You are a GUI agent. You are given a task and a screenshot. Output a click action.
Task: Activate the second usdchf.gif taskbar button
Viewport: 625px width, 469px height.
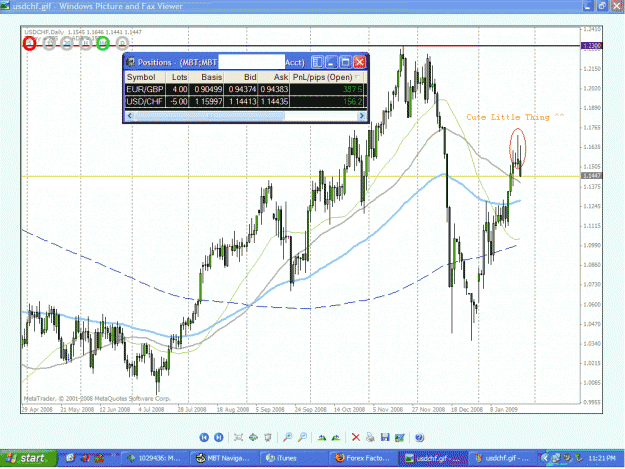500,458
